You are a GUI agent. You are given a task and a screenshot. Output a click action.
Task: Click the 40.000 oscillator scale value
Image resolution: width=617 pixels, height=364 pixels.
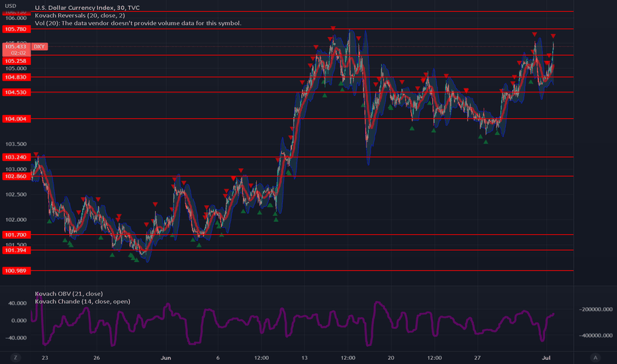click(x=17, y=303)
